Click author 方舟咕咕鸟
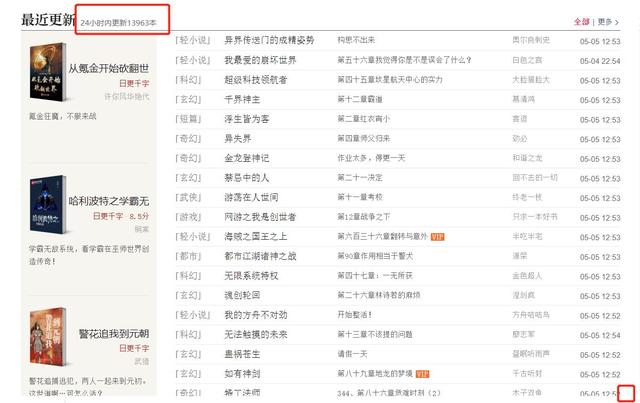This screenshot has width=640, height=403. tap(531, 315)
